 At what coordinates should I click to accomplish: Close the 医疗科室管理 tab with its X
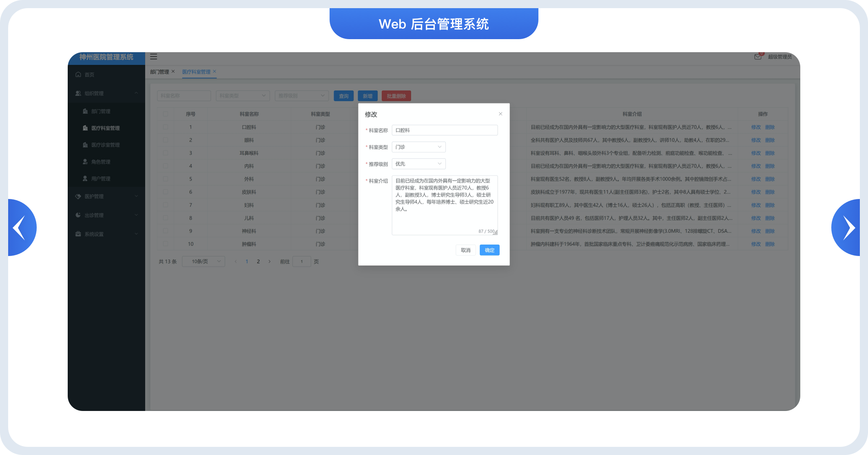(215, 71)
